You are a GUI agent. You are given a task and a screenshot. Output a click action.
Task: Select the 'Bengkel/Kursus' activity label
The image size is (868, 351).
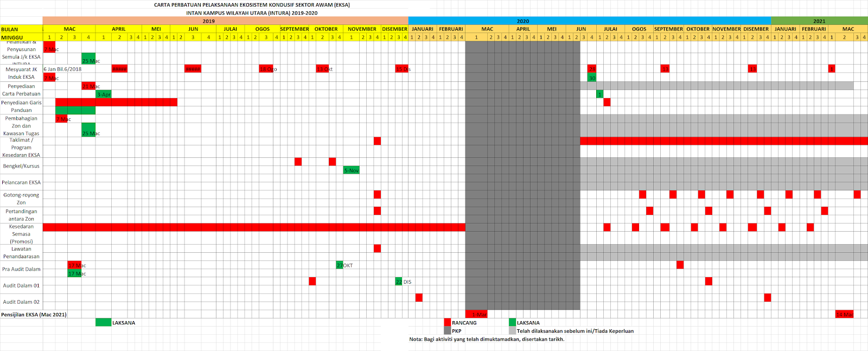21,166
